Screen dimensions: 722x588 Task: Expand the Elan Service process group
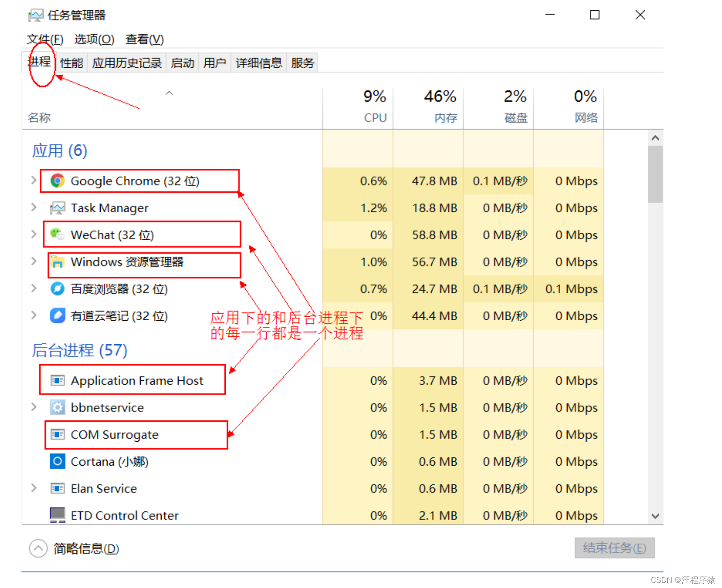coord(34,488)
